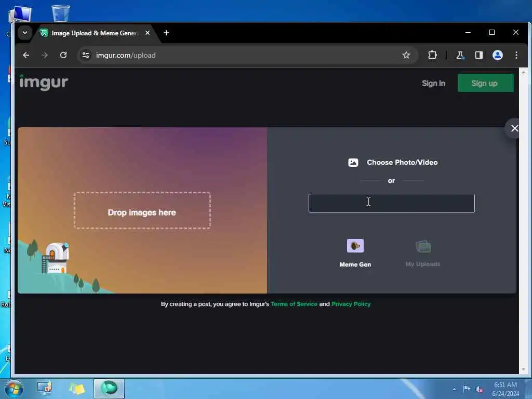Open Chrome three-dot menu

point(516,55)
